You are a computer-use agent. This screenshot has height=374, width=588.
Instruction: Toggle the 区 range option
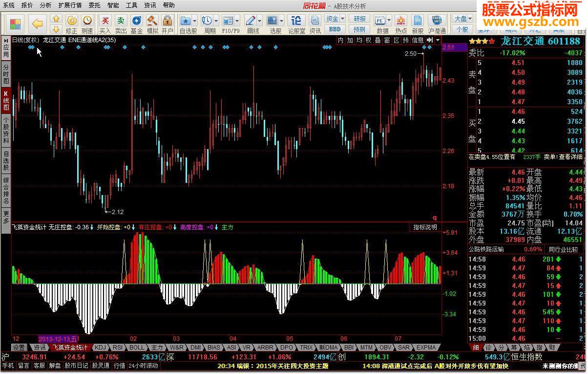coord(396,40)
